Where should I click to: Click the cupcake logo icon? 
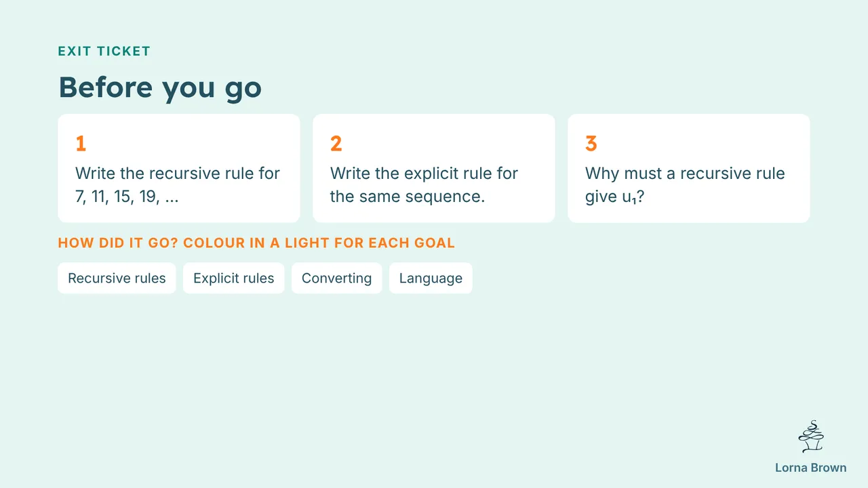(x=810, y=436)
